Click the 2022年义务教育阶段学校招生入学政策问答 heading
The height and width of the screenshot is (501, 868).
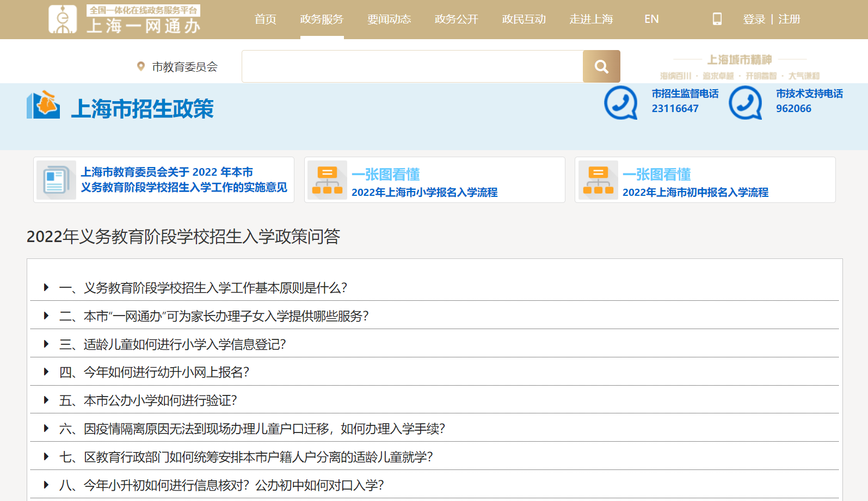(183, 237)
